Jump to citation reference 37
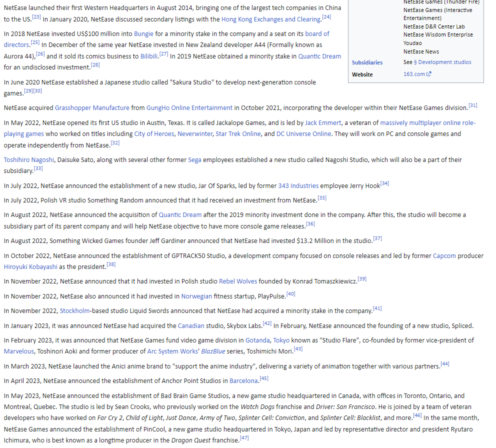496x448 pixels. (x=377, y=238)
